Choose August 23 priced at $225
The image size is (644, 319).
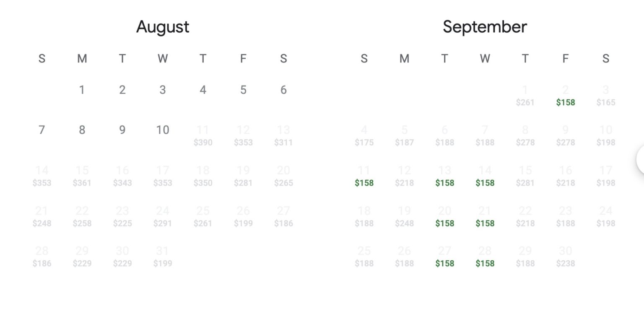122,216
